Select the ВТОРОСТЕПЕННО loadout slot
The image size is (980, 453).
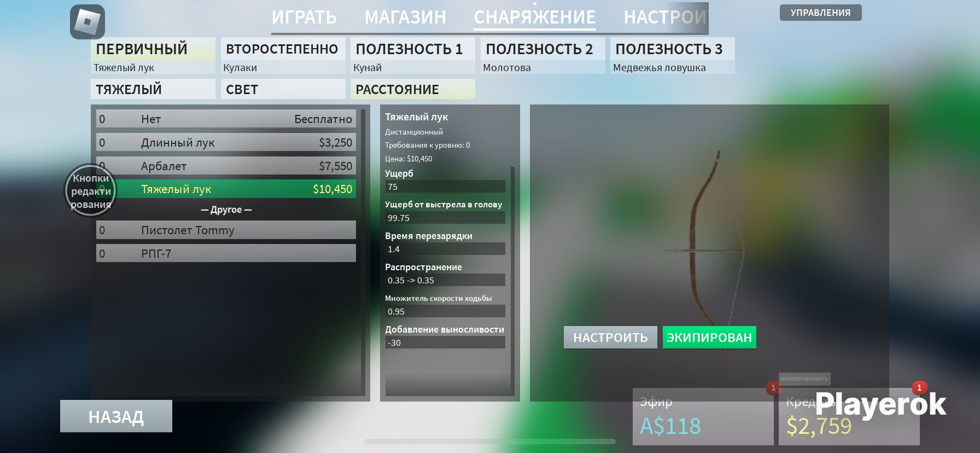point(283,55)
